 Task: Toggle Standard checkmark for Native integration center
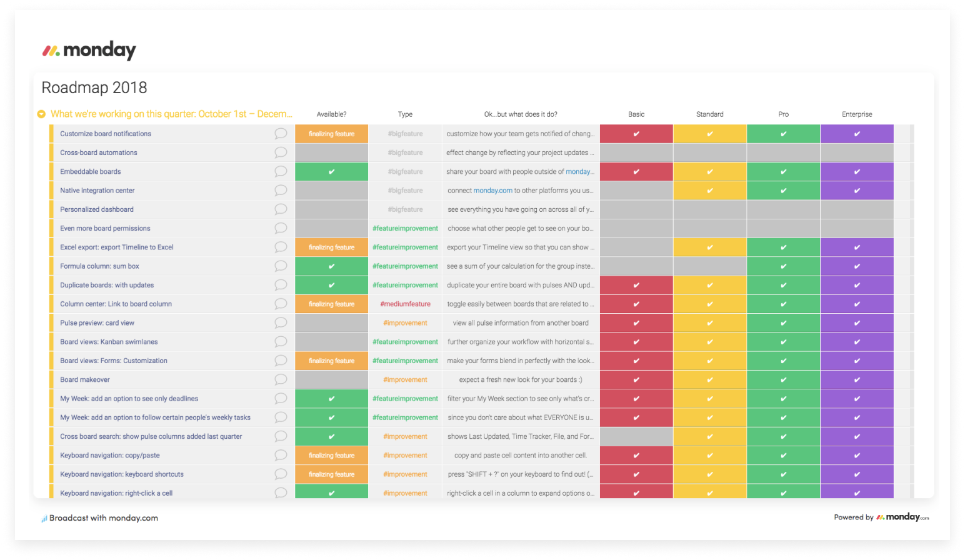point(710,191)
